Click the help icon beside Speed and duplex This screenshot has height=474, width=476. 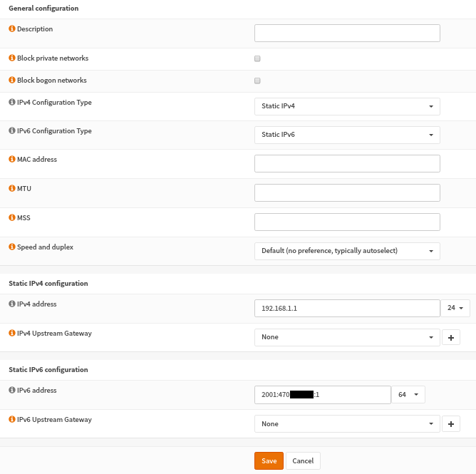[11, 247]
